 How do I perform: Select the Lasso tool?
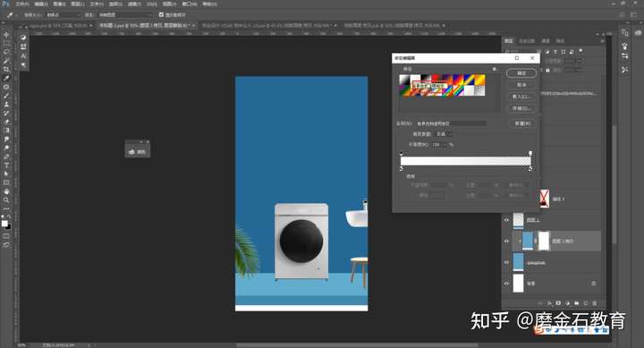6,52
